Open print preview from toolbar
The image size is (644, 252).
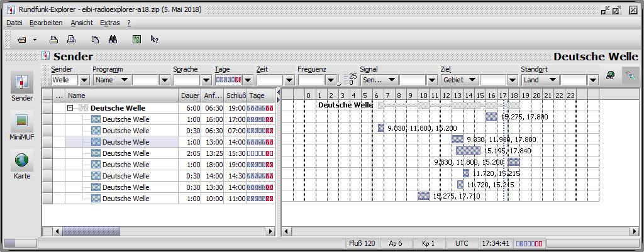coord(72,40)
